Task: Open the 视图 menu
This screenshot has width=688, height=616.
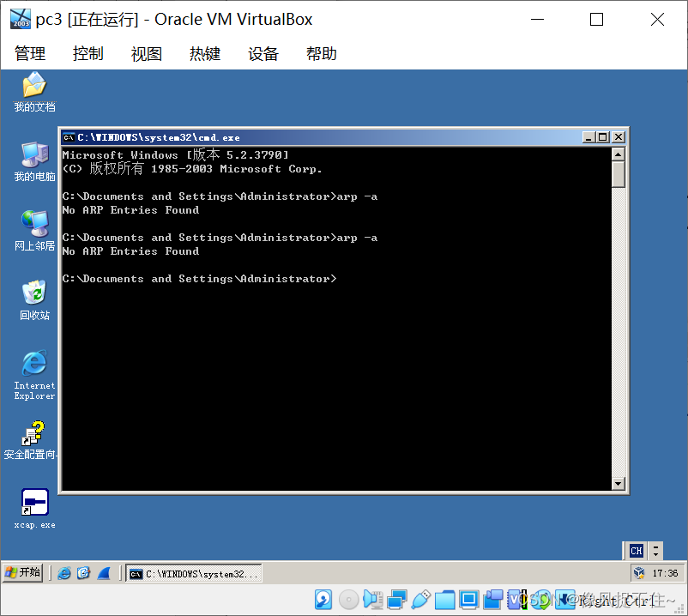Action: (x=147, y=53)
